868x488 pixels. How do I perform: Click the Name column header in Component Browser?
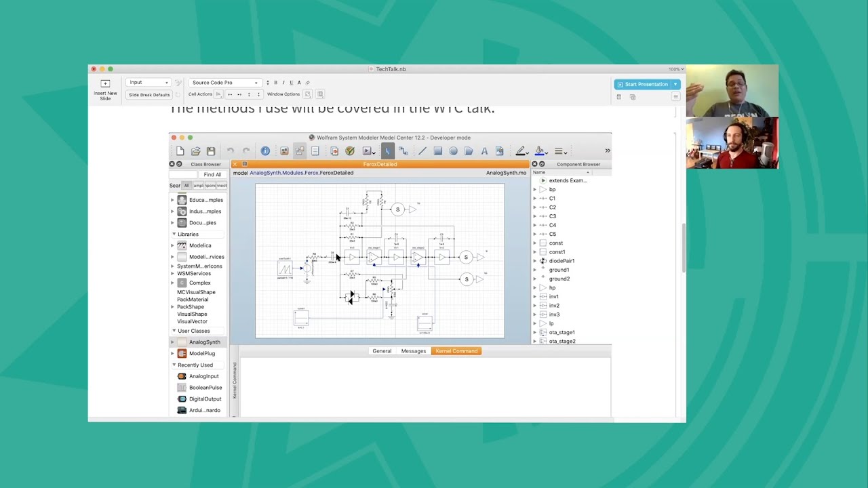coord(561,172)
